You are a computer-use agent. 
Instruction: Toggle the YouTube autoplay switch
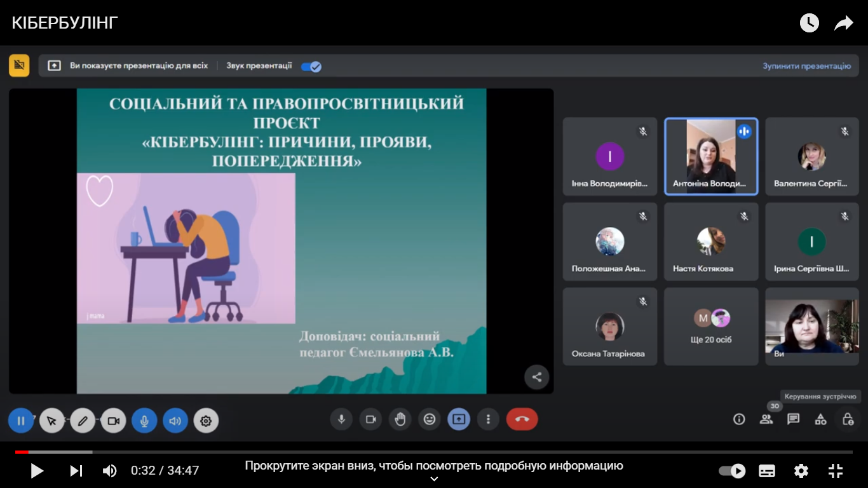point(732,471)
